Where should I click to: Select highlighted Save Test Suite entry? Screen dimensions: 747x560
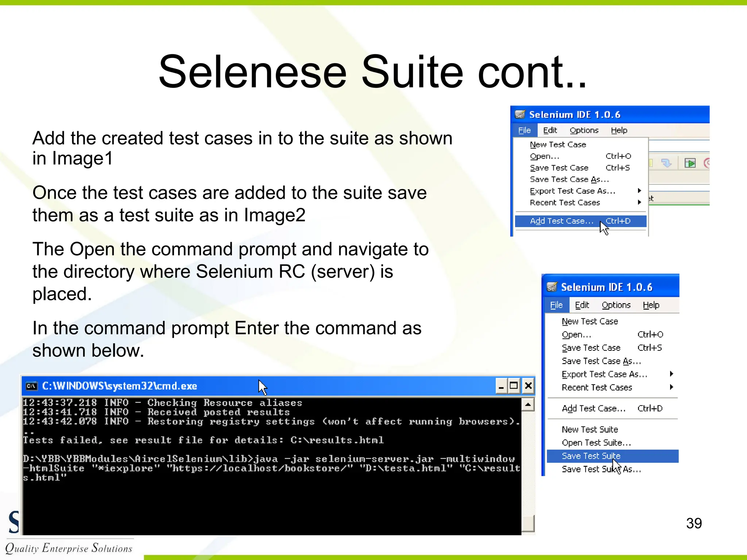pos(613,456)
